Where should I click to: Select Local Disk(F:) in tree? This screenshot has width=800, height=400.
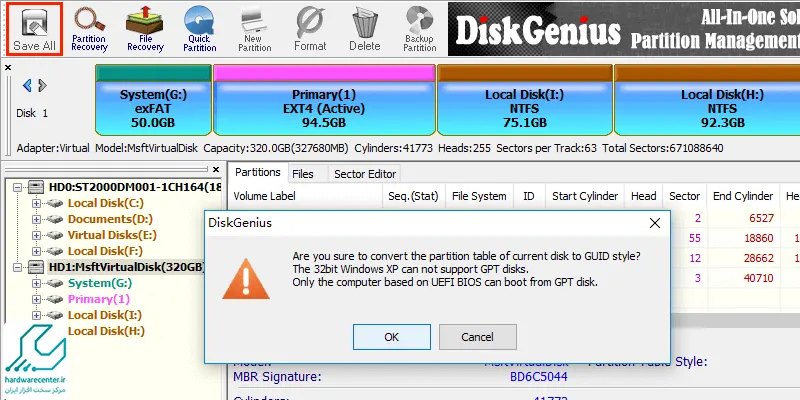tap(105, 251)
